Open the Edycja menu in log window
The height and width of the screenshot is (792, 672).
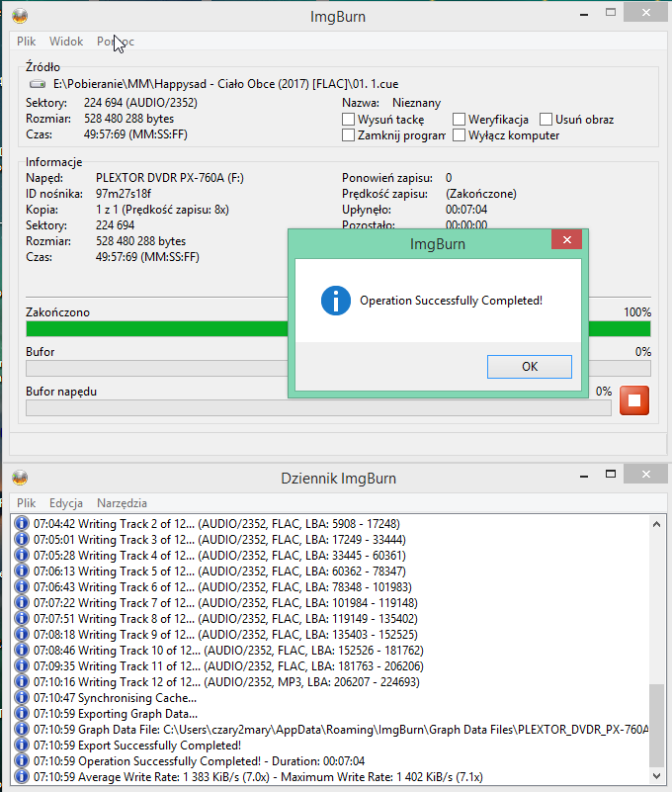(x=66, y=503)
